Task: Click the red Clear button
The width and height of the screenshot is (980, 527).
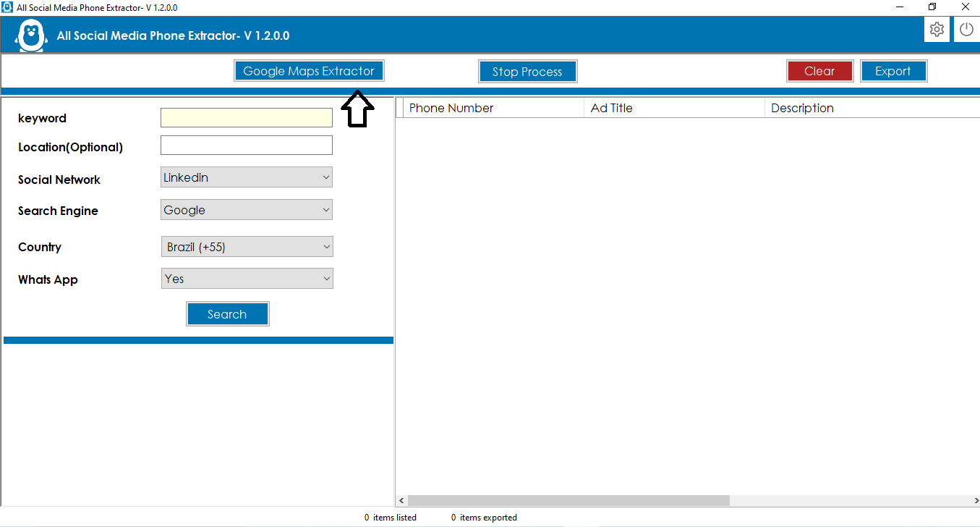Action: click(819, 70)
